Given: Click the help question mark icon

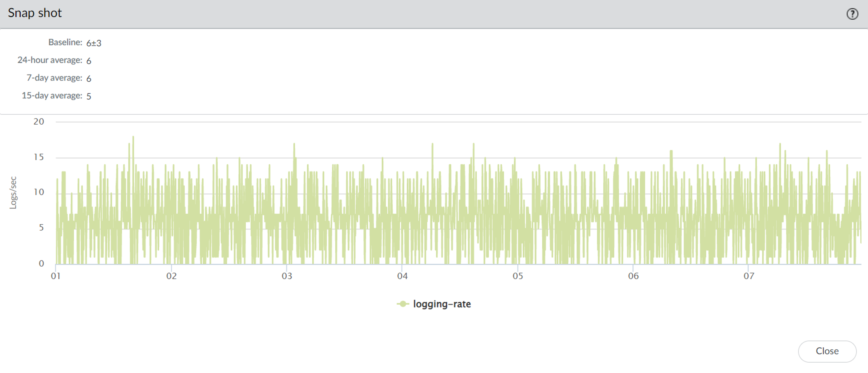Looking at the screenshot, I should point(852,14).
